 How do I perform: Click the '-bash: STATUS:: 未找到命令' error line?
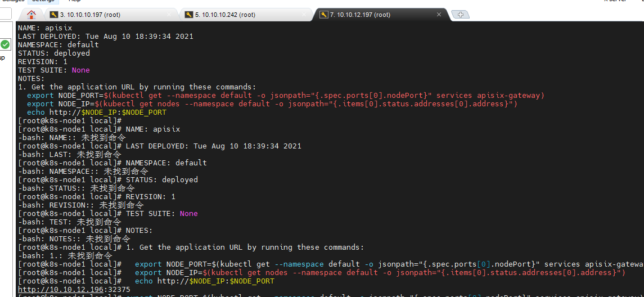(x=76, y=188)
